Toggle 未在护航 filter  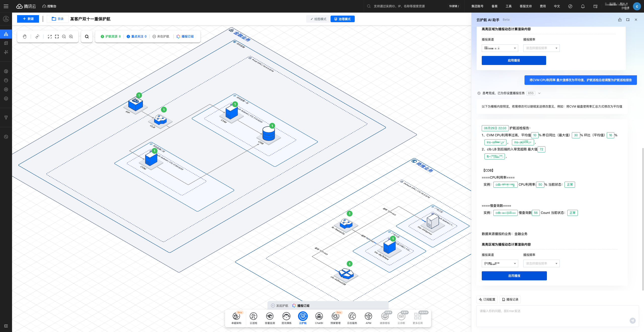(x=161, y=37)
